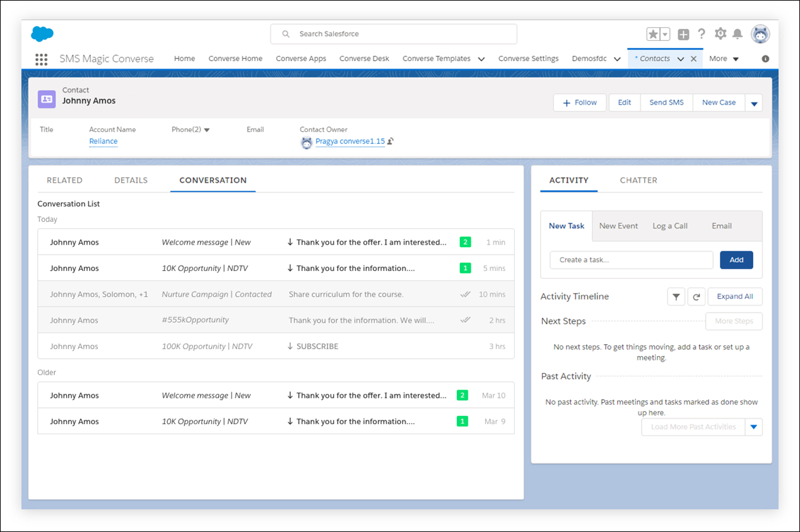This screenshot has height=532, width=800.
Task: Click the Follow button
Action: point(580,103)
